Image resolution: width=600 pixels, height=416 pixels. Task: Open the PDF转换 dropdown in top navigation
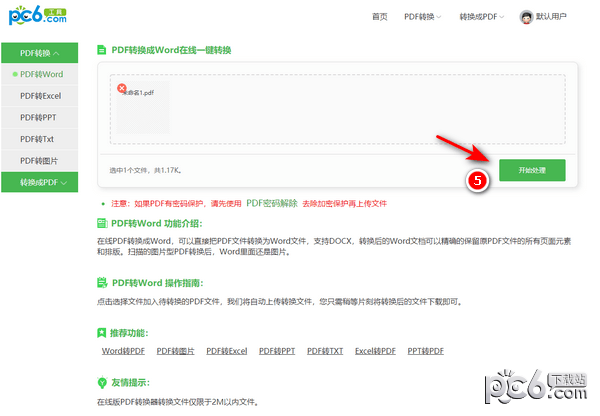click(423, 17)
